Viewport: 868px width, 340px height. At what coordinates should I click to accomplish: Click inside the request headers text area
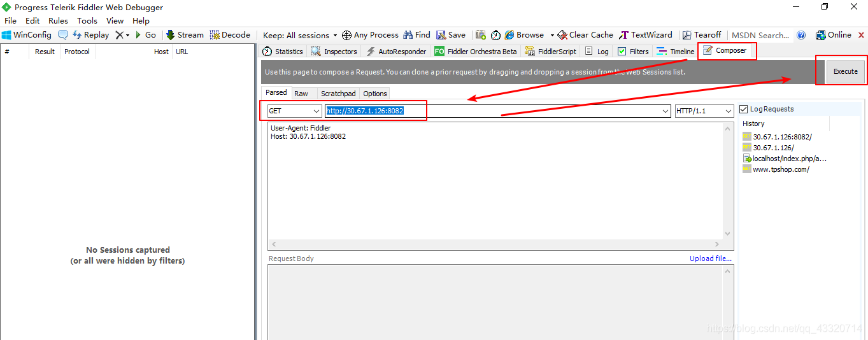495,180
